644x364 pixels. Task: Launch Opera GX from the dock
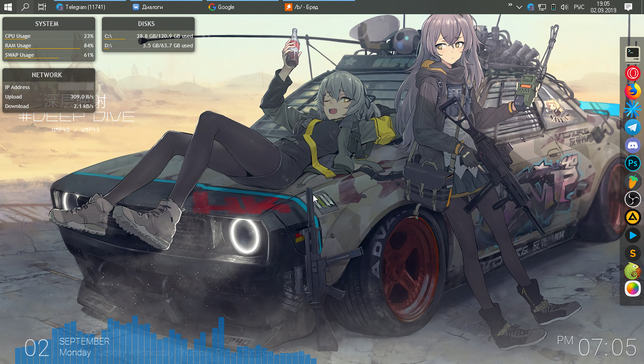pyautogui.click(x=632, y=73)
